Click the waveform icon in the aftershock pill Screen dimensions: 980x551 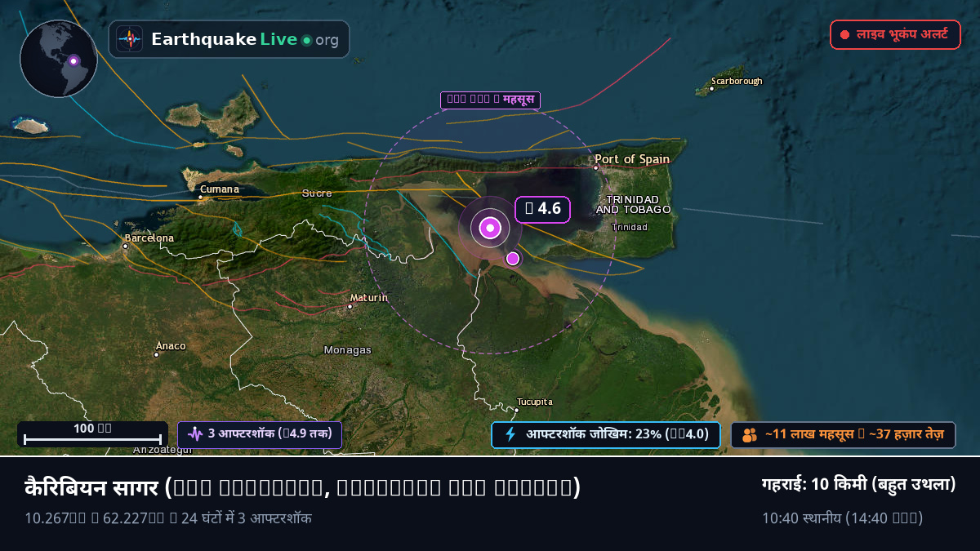click(x=195, y=434)
